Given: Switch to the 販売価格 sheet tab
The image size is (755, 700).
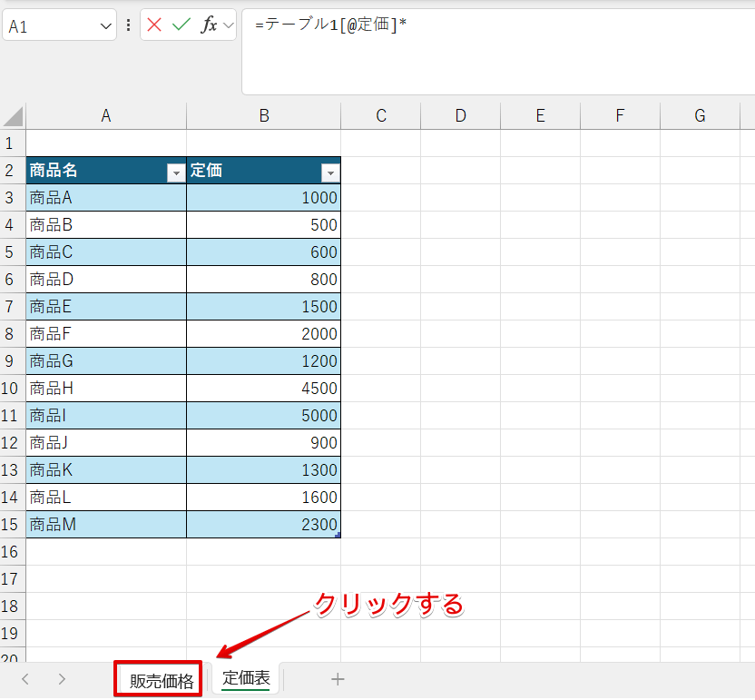Looking at the screenshot, I should 159,680.
